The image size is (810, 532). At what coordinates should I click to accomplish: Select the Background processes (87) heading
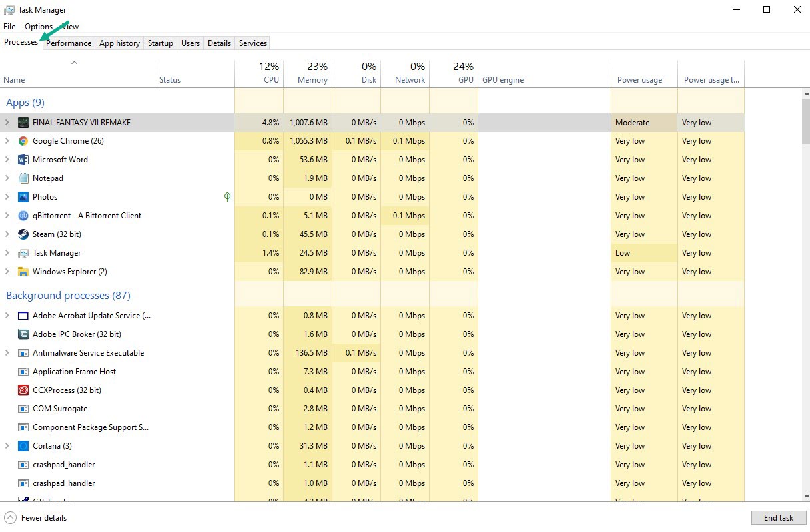(x=68, y=296)
